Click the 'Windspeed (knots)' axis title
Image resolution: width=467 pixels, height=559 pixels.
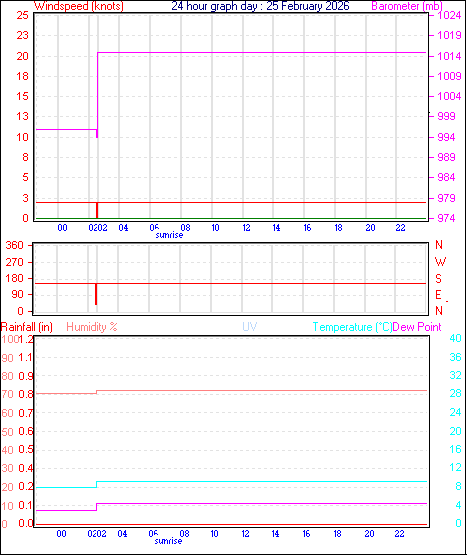pyautogui.click(x=79, y=6)
